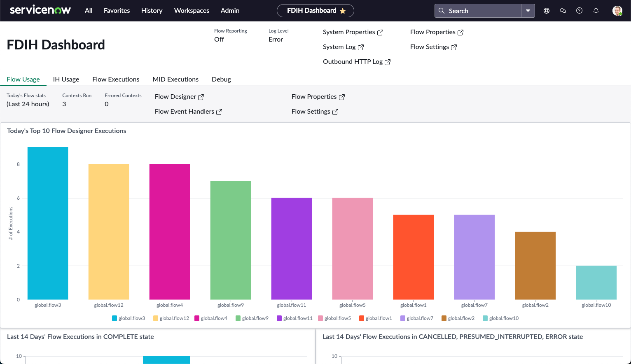Open the Admin menu

pyautogui.click(x=230, y=11)
